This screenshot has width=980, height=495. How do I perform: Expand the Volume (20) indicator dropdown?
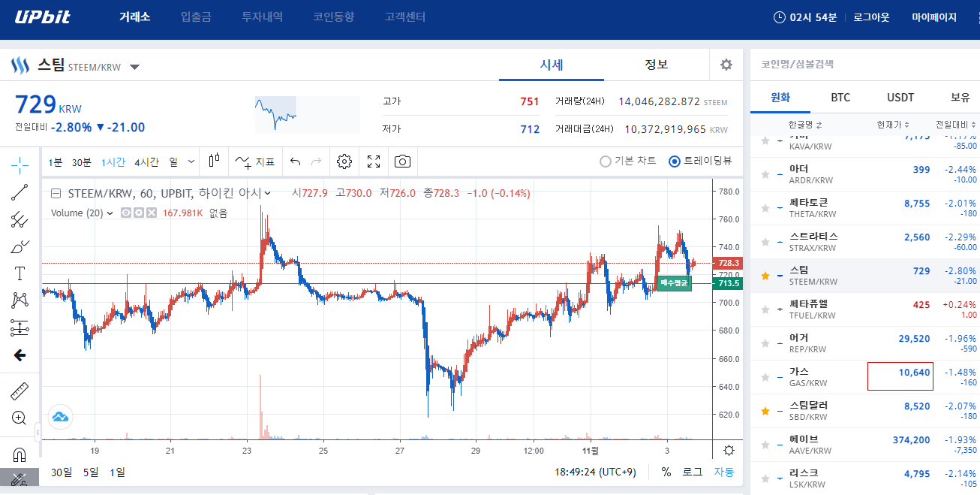110,213
